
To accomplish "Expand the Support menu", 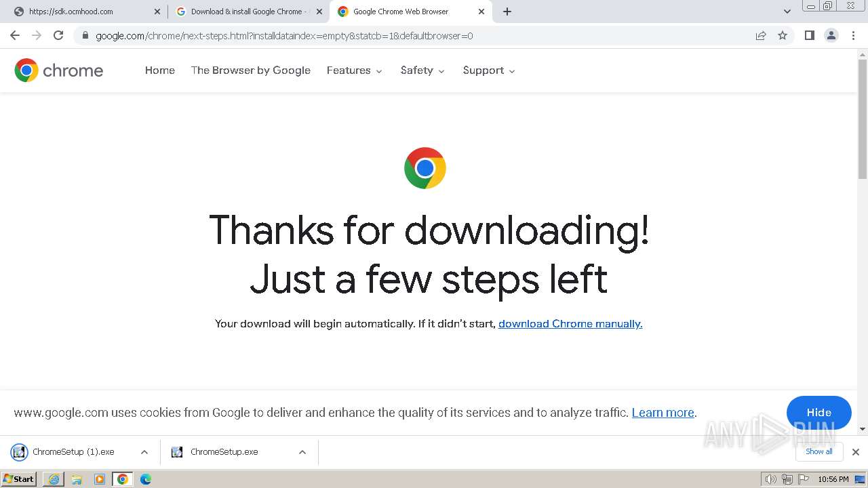I will point(489,70).
